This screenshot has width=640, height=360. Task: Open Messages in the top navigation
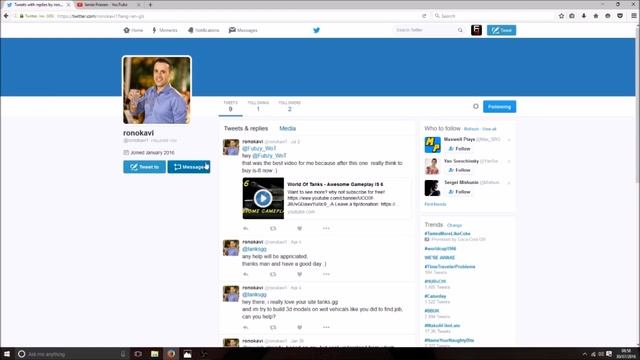243,30
